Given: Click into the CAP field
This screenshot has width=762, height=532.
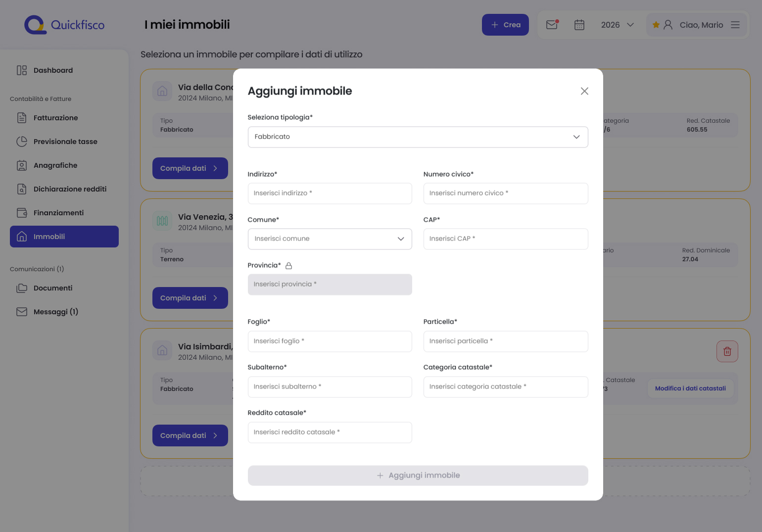Looking at the screenshot, I should point(505,239).
